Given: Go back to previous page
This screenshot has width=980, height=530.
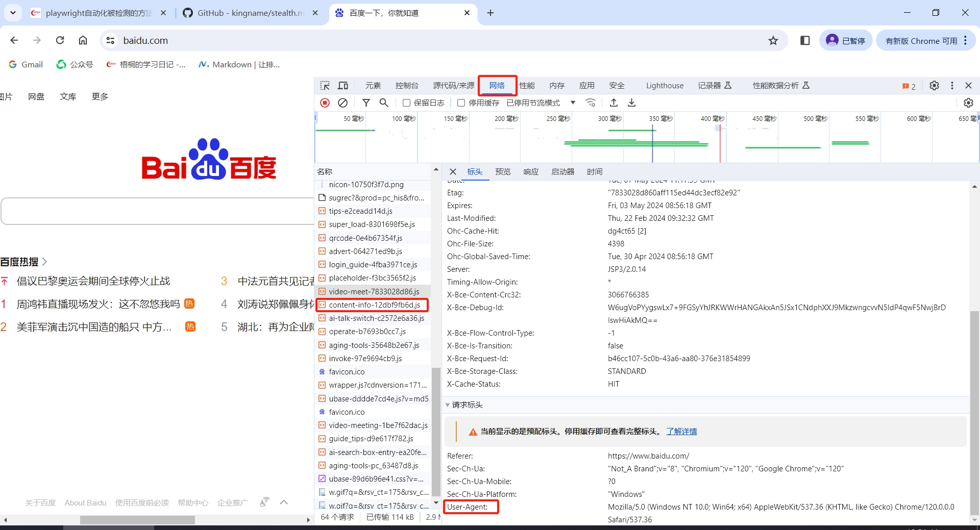Looking at the screenshot, I should pyautogui.click(x=14, y=40).
